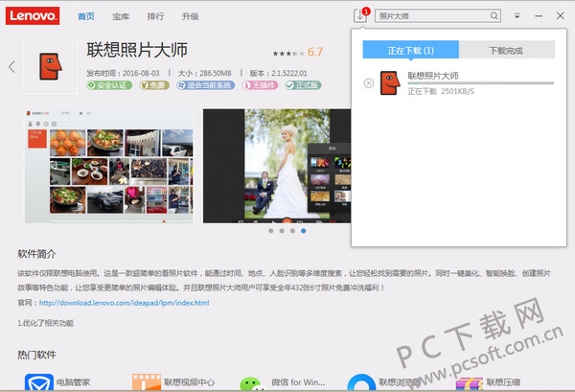Open 联想压缩 in popular software

click(488, 382)
